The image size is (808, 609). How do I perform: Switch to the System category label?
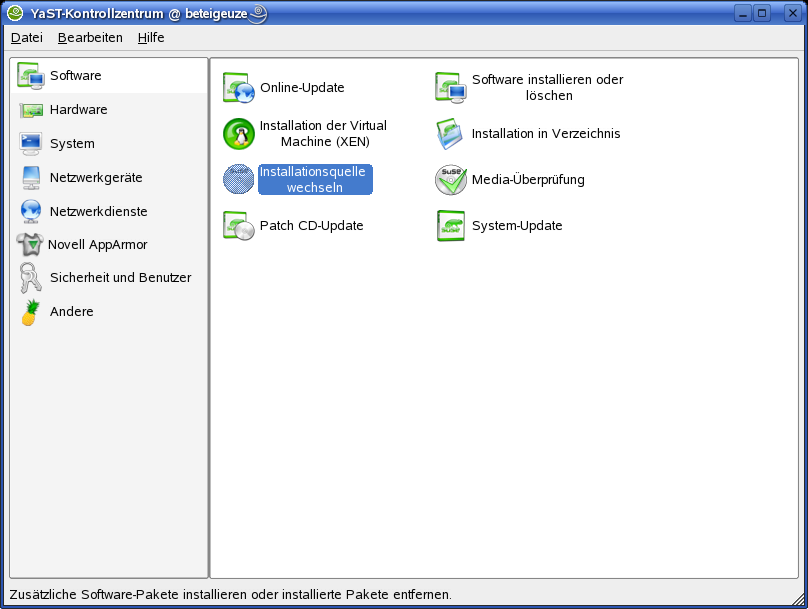click(x=72, y=144)
